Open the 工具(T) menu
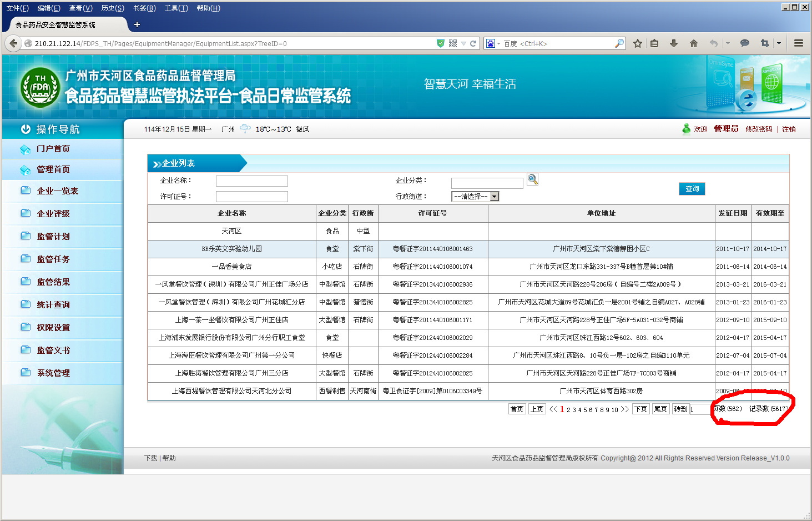 176,8
